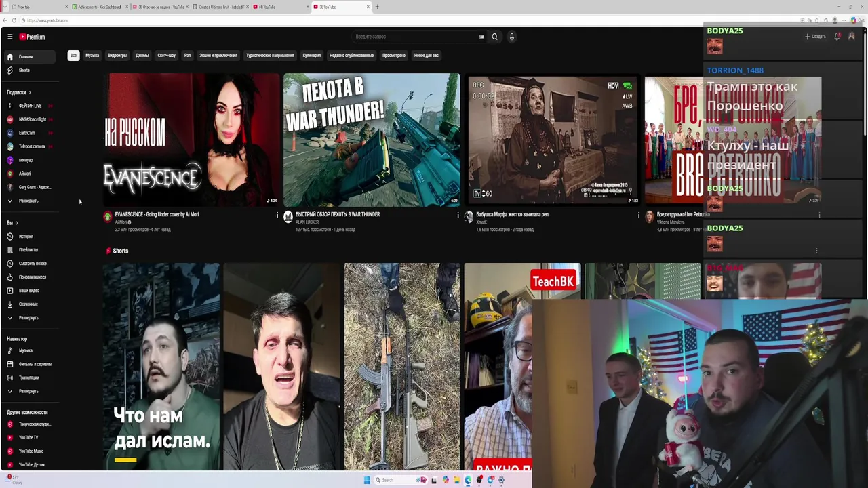This screenshot has height=488, width=868.
Task: Select the Рэп filter chip
Action: click(x=187, y=56)
